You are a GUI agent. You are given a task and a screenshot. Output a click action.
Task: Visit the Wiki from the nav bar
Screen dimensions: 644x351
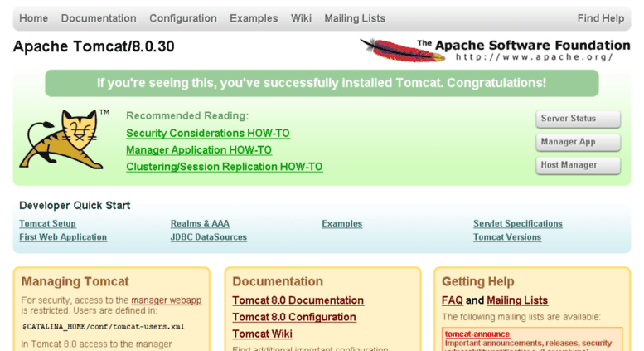301,18
